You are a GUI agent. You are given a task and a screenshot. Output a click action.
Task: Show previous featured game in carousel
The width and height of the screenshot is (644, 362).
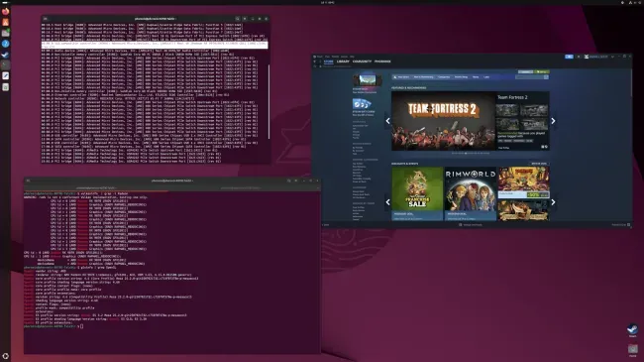tap(387, 121)
